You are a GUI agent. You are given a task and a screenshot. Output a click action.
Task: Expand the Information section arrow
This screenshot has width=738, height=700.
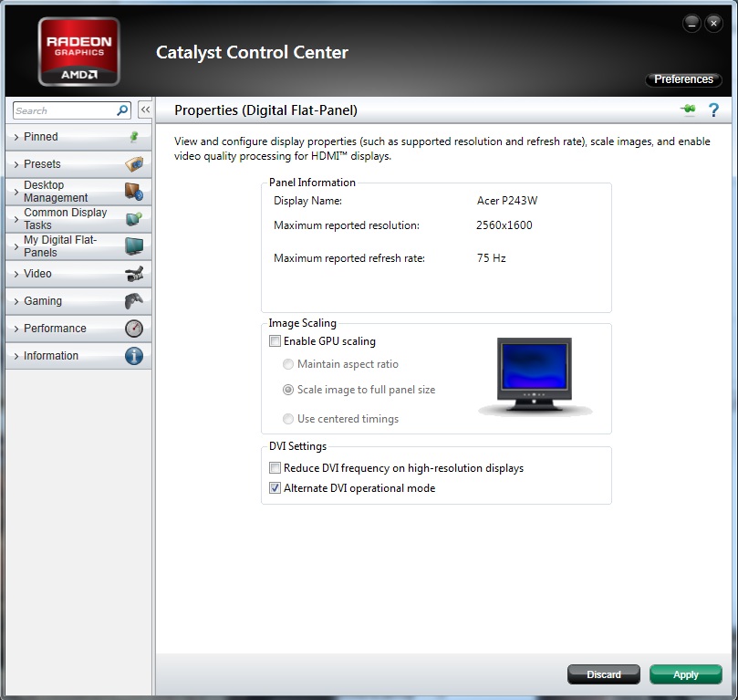point(16,356)
